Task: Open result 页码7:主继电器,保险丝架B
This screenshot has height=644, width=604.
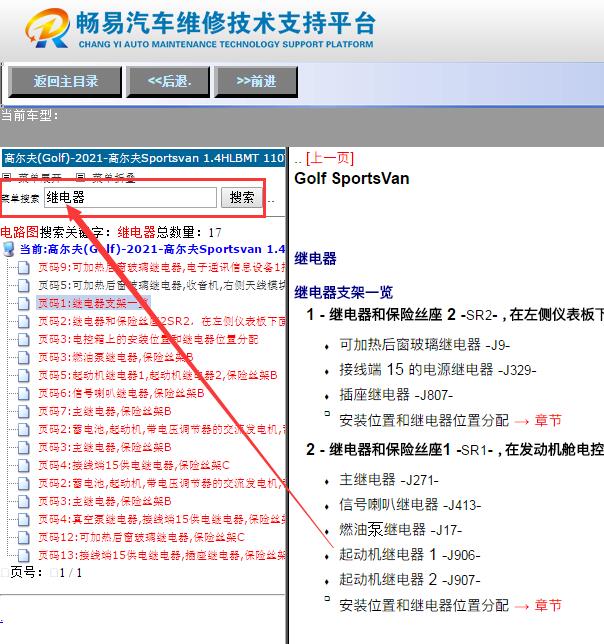Action: pyautogui.click(x=105, y=411)
